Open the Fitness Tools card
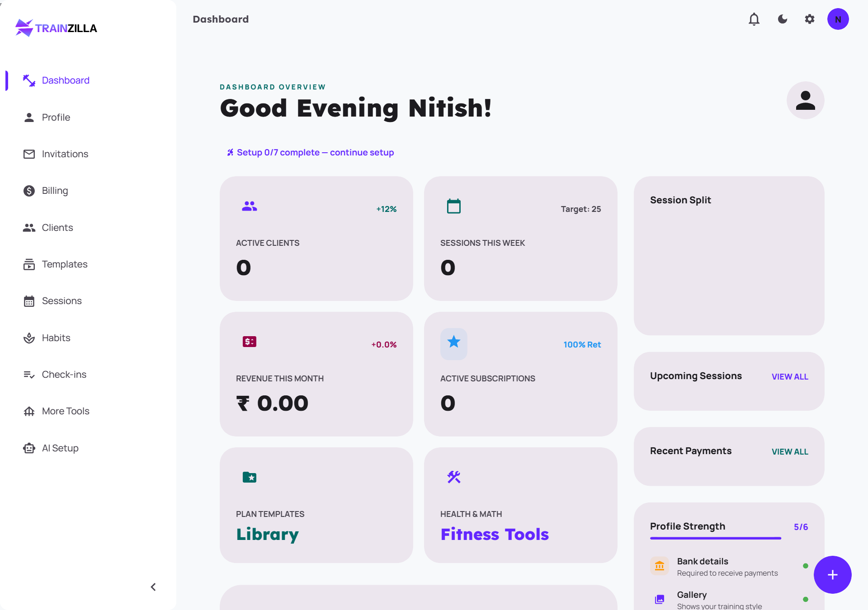868x610 pixels. pos(520,505)
